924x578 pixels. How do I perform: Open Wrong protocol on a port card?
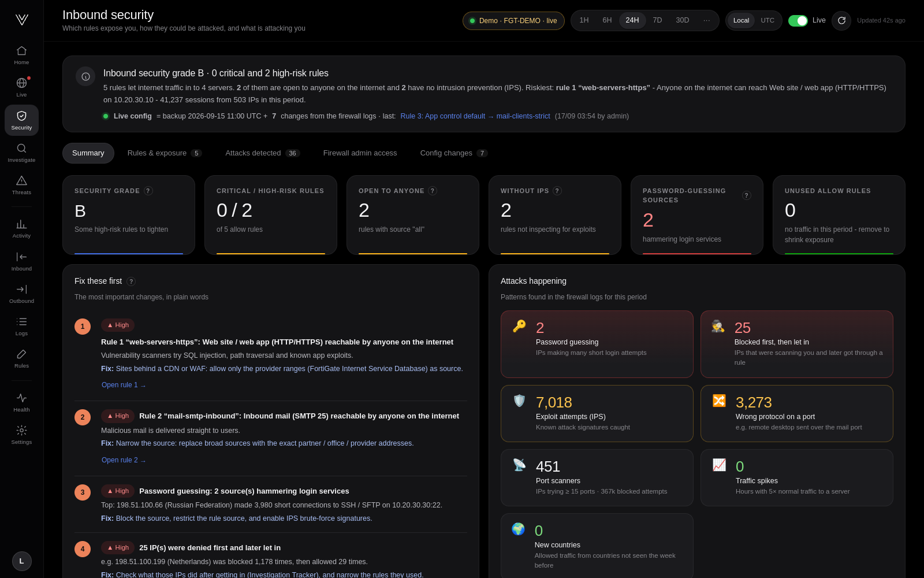pos(797,414)
